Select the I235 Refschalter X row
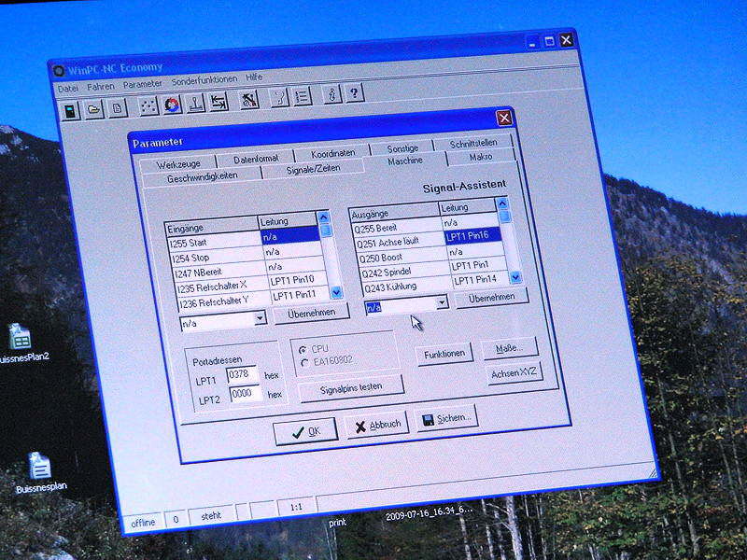This screenshot has width=747, height=560. click(x=250, y=285)
